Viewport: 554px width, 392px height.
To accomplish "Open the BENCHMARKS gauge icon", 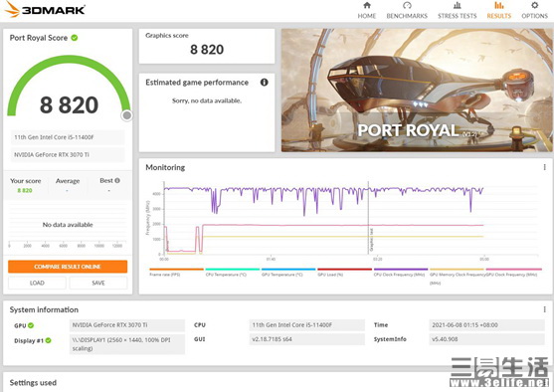I will 407,5.
